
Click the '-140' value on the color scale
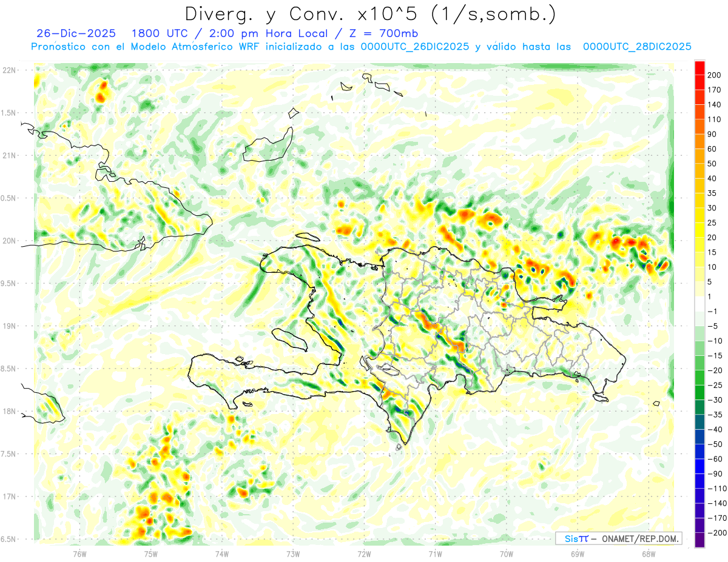[716, 503]
